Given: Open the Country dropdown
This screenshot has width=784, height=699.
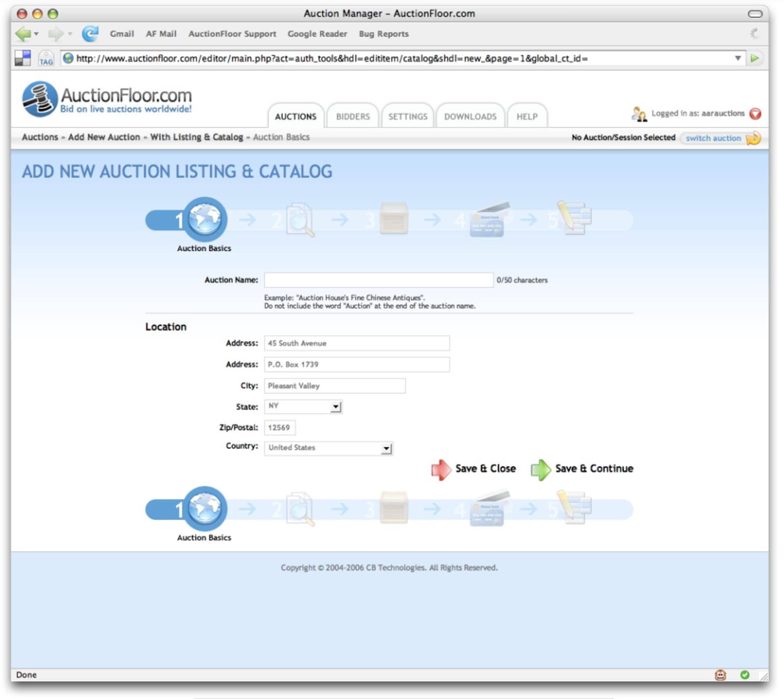Looking at the screenshot, I should (328, 448).
